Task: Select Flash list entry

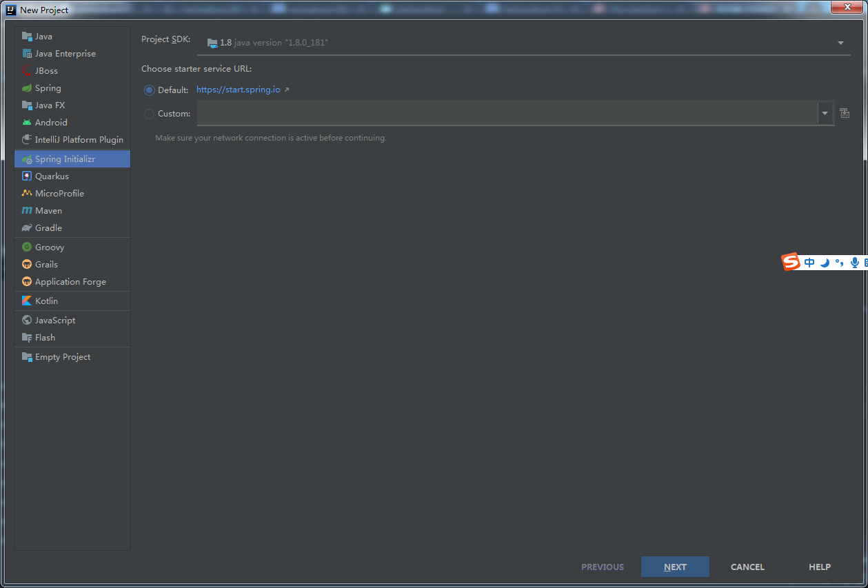Action: click(45, 338)
